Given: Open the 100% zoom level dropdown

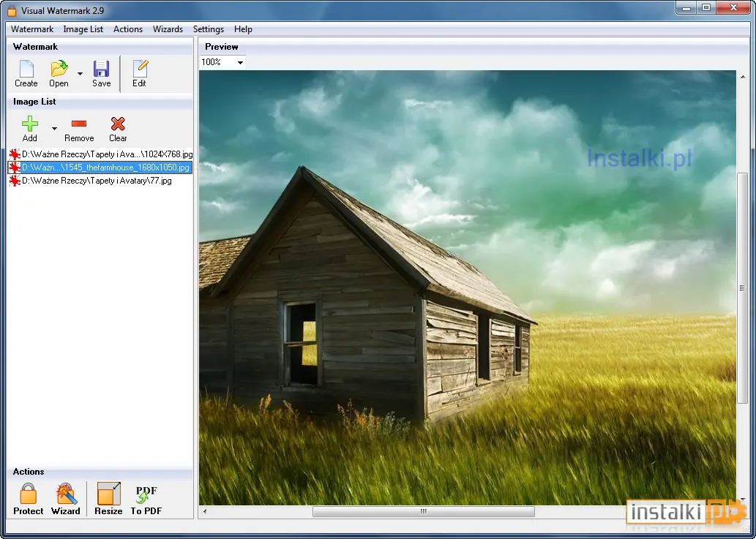Looking at the screenshot, I should pos(222,62).
